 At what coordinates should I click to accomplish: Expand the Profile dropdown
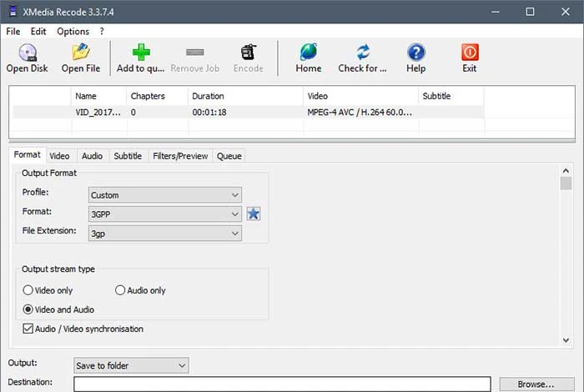coord(165,195)
